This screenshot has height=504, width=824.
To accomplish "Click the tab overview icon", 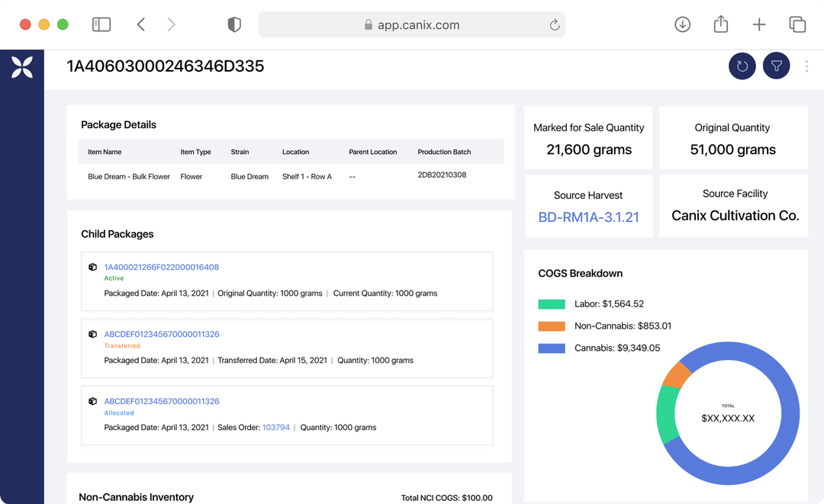I will coord(797,24).
